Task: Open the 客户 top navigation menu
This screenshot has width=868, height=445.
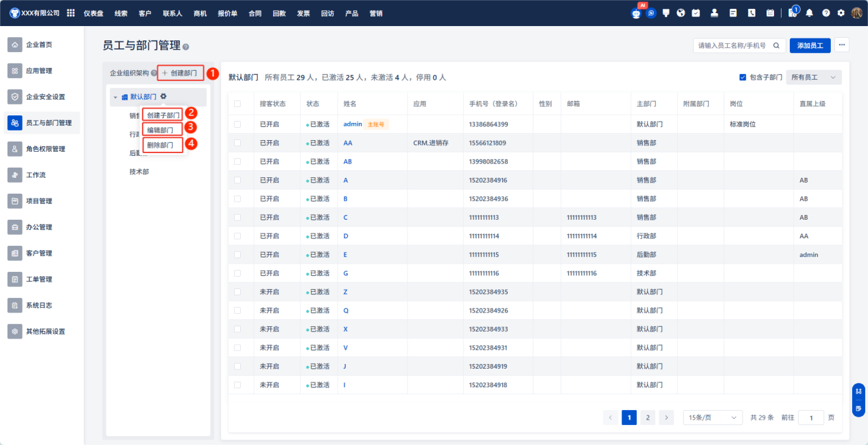Action: point(145,13)
